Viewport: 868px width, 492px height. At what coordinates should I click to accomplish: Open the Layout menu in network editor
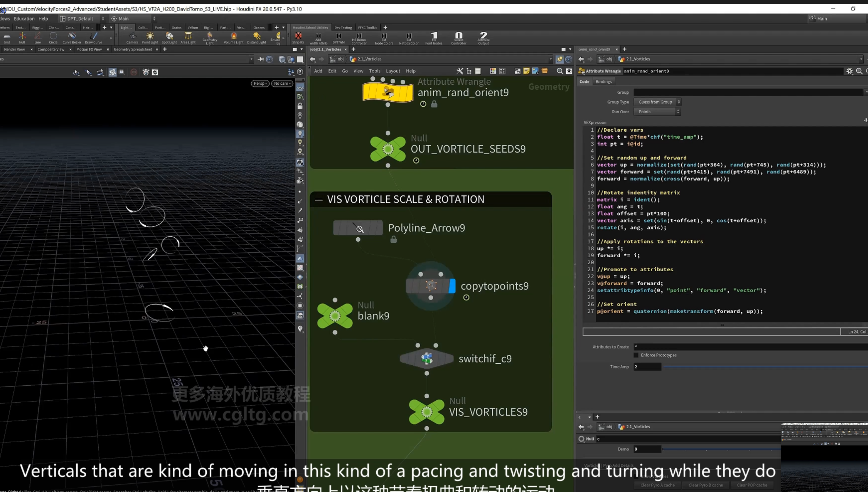(x=393, y=71)
